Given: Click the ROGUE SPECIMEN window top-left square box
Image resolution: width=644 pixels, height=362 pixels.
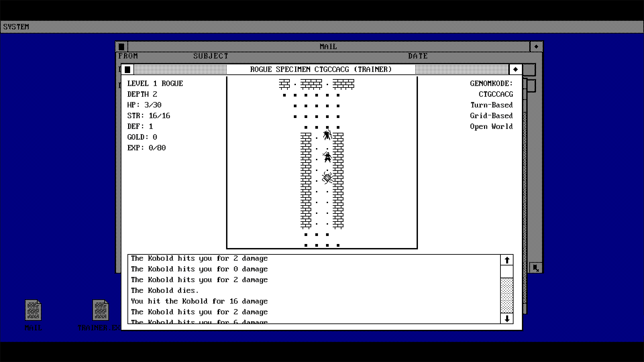Looking at the screenshot, I should click(x=127, y=69).
